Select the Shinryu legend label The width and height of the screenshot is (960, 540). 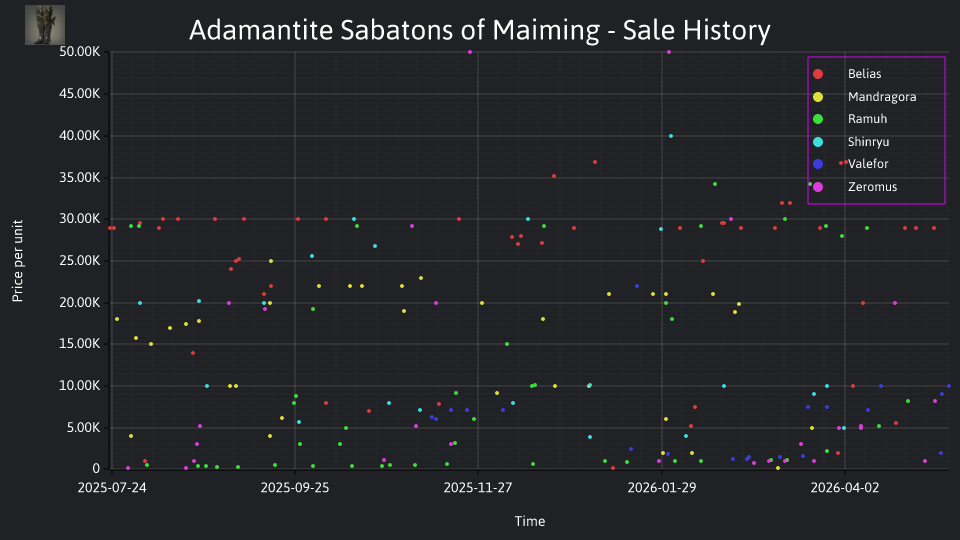pos(868,142)
